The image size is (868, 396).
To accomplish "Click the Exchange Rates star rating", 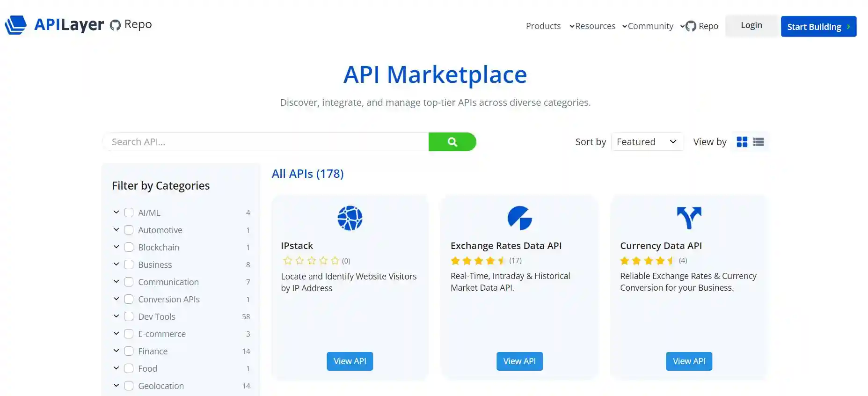I will [x=478, y=261].
